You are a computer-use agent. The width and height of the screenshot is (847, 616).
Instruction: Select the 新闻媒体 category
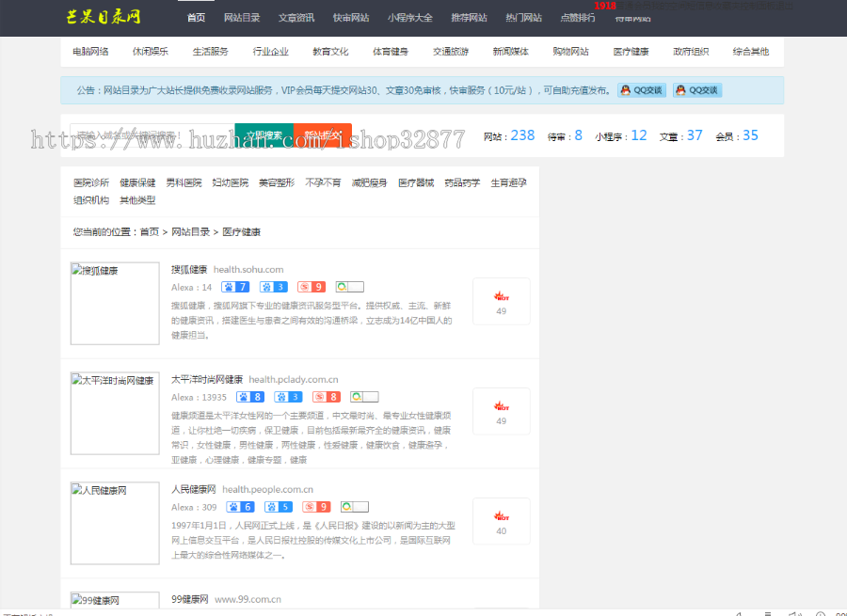click(510, 52)
